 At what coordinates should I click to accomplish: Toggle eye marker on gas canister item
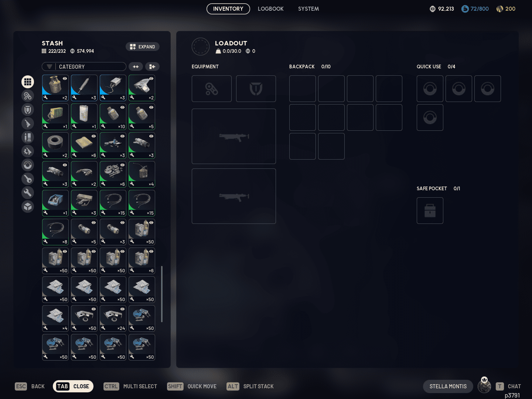pos(65,79)
